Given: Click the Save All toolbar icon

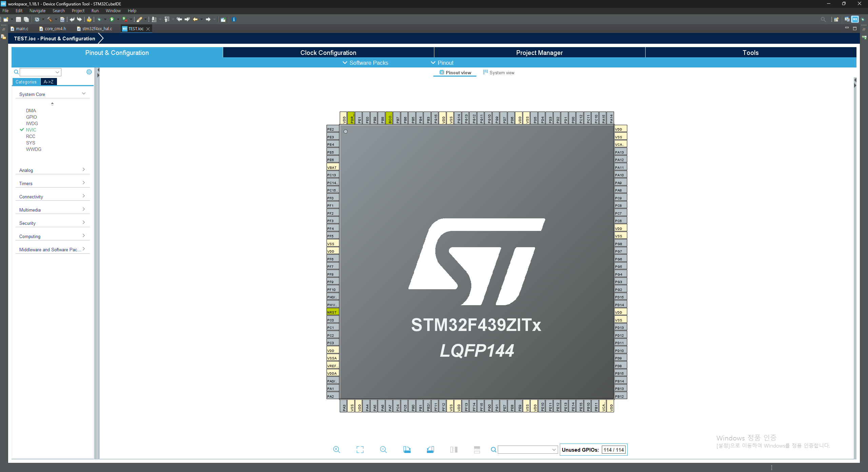Looking at the screenshot, I should tap(26, 19).
